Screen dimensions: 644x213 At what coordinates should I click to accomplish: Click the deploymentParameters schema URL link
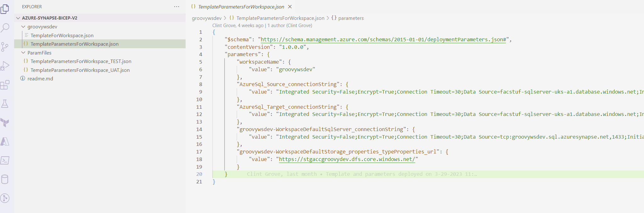click(383, 39)
